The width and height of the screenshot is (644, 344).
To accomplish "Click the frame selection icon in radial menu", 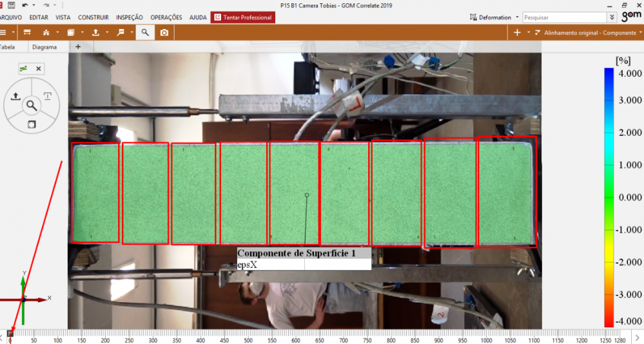I will [x=31, y=124].
